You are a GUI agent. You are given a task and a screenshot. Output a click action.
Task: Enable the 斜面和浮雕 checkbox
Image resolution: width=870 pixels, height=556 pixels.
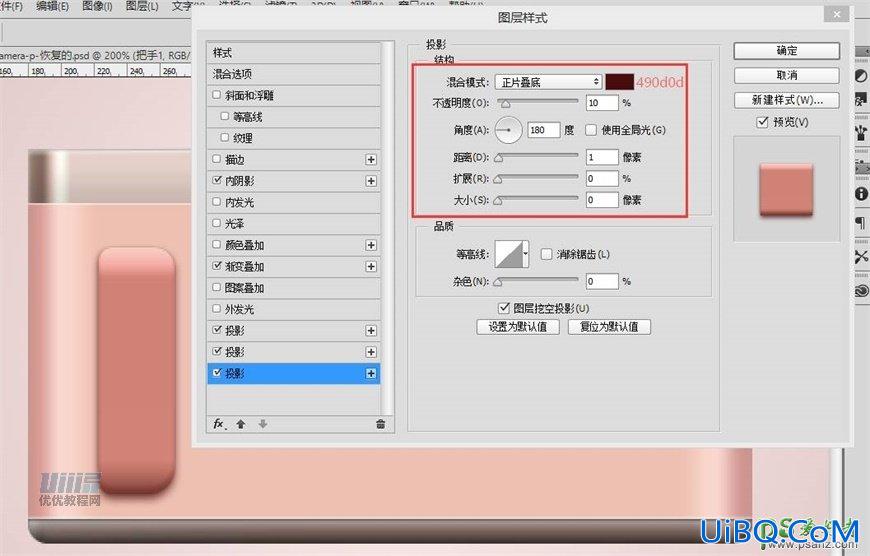(x=217, y=95)
